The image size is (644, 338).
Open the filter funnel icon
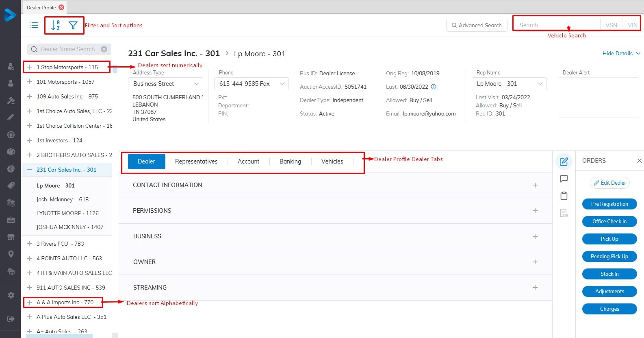(x=73, y=25)
